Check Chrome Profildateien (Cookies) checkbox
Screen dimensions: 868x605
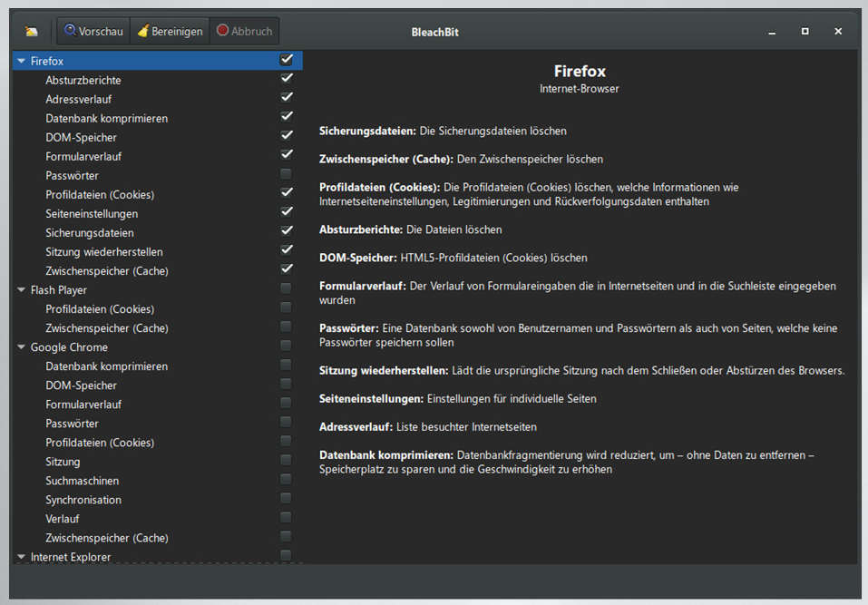click(286, 441)
